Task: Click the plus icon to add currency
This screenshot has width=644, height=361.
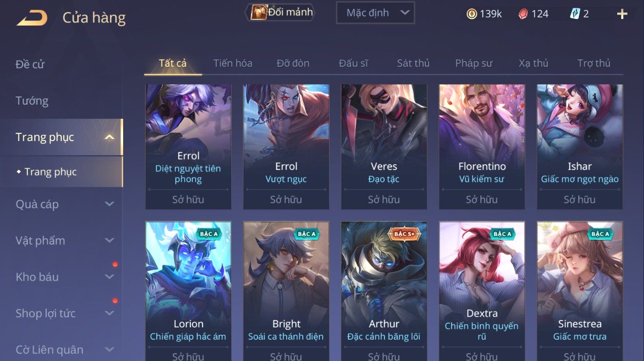Action: click(622, 14)
